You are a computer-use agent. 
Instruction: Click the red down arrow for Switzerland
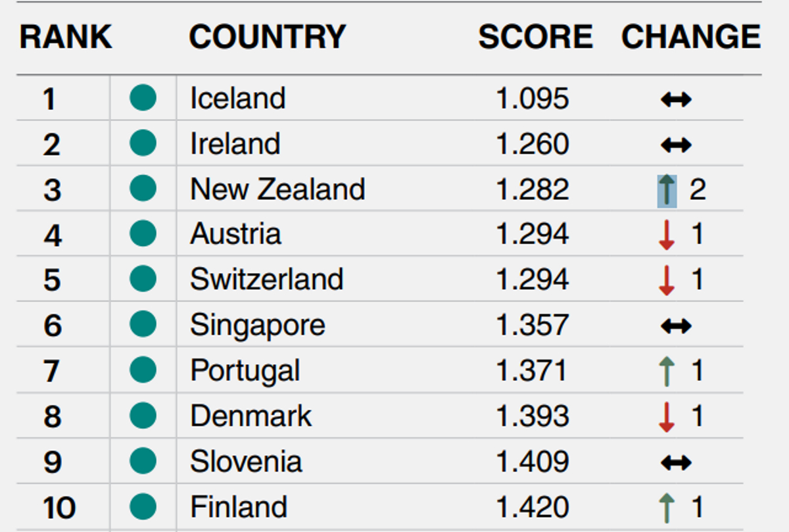[x=667, y=280]
